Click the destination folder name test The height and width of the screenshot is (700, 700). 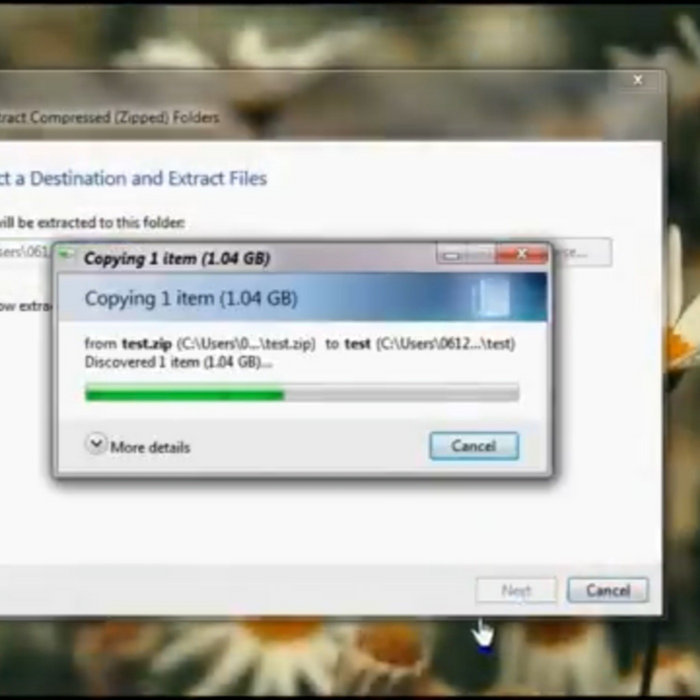[x=357, y=343]
